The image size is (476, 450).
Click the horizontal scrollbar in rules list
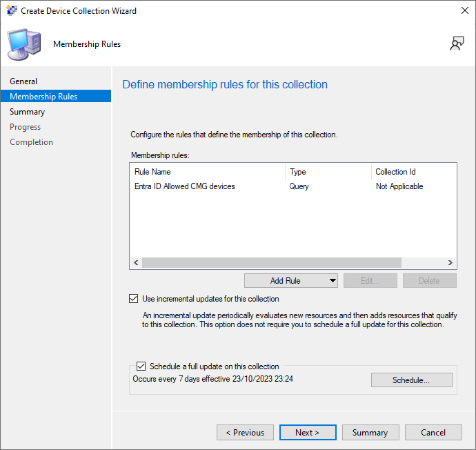(x=272, y=263)
